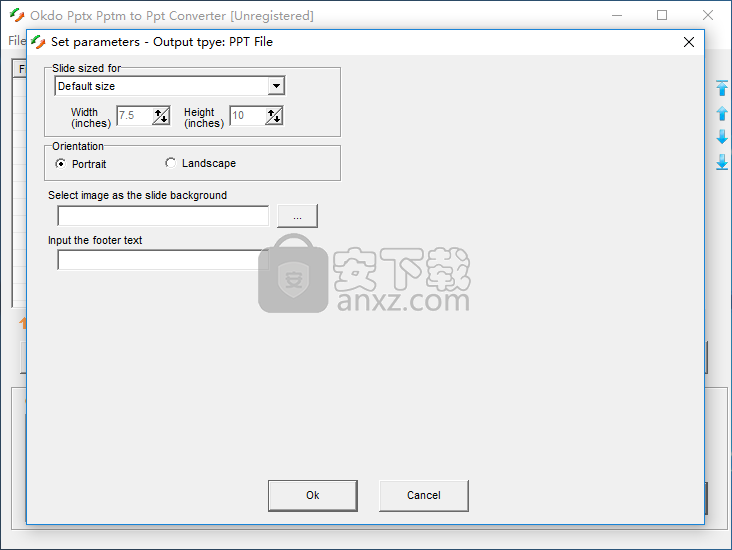Image resolution: width=732 pixels, height=550 pixels.
Task: Minimize the Okdo converter main window
Action: pos(617,15)
